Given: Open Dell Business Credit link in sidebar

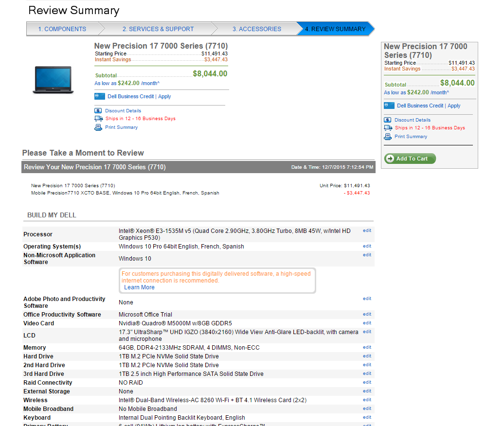Looking at the screenshot, I should pyautogui.click(x=420, y=106).
